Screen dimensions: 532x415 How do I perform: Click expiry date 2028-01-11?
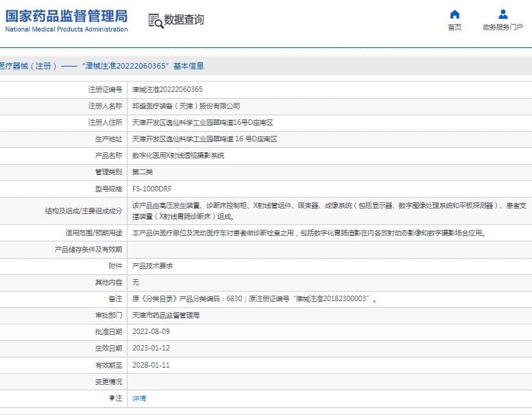pos(151,365)
